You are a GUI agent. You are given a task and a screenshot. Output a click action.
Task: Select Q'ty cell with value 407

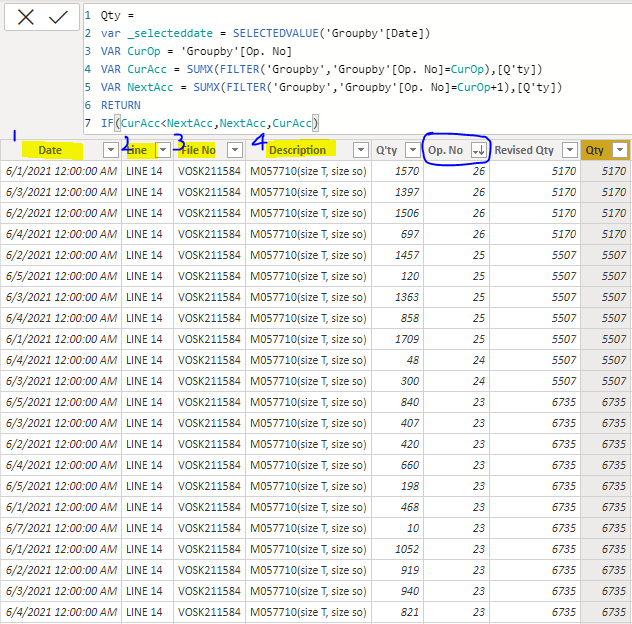pyautogui.click(x=397, y=423)
